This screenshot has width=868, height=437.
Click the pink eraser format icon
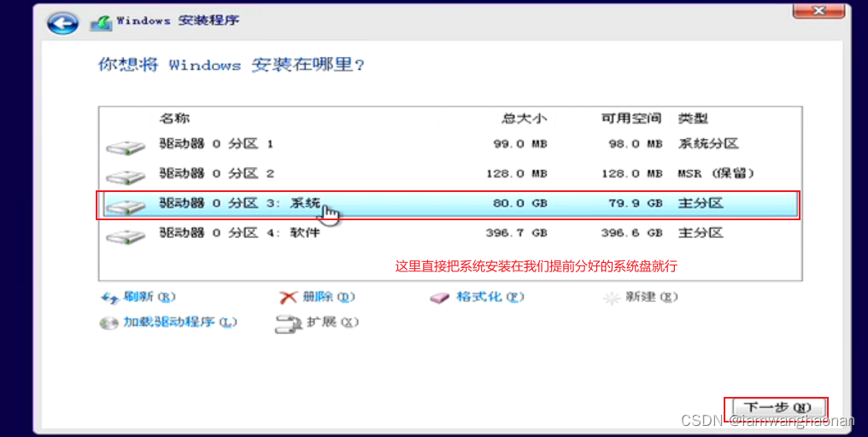pyautogui.click(x=440, y=298)
